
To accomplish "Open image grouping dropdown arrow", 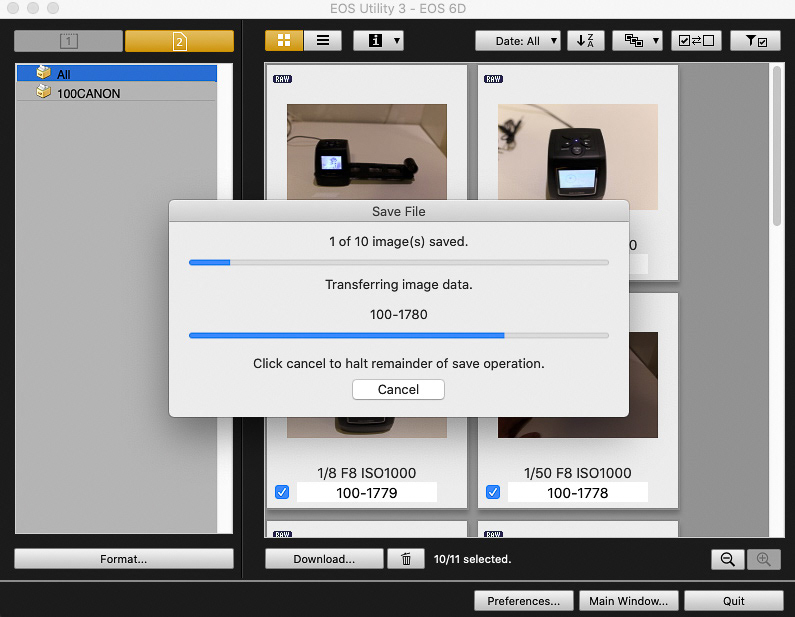I will pyautogui.click(x=656, y=41).
